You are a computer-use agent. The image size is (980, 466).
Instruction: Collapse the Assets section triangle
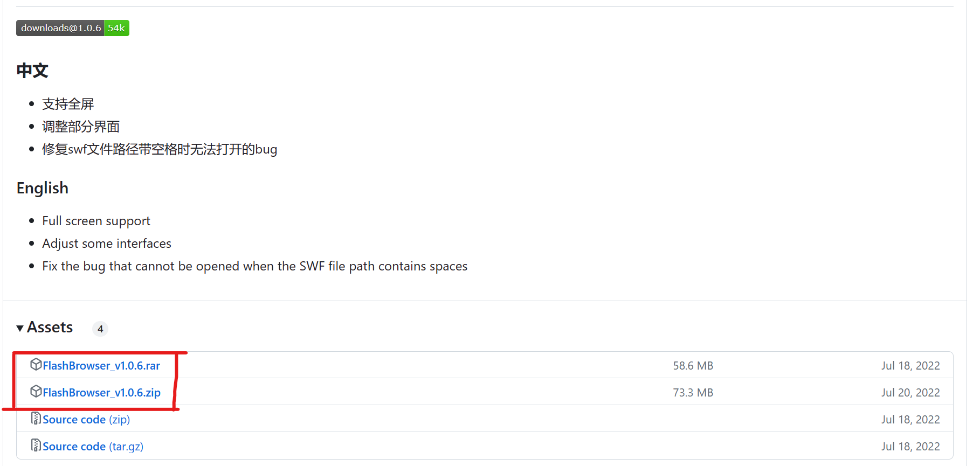[20, 328]
